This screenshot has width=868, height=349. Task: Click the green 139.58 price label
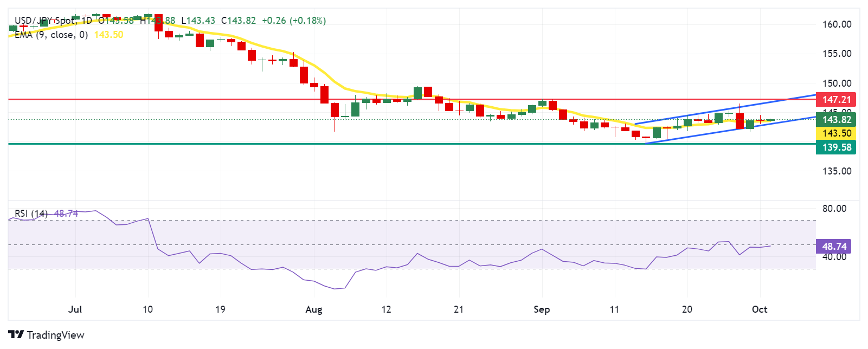[x=836, y=147]
